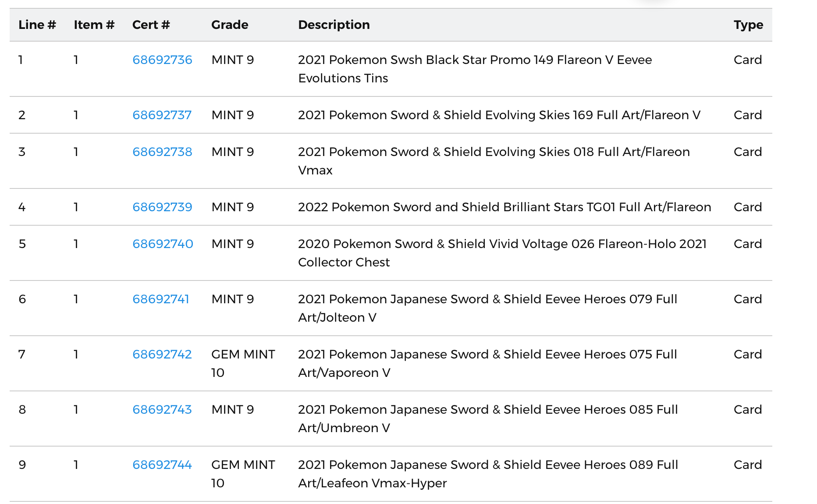
Task: Select the Umbreon V description row
Action: pyautogui.click(x=488, y=419)
